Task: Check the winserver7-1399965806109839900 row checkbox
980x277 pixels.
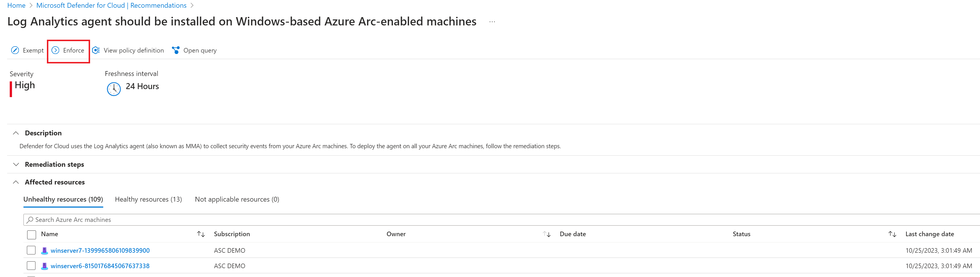Action: point(31,250)
